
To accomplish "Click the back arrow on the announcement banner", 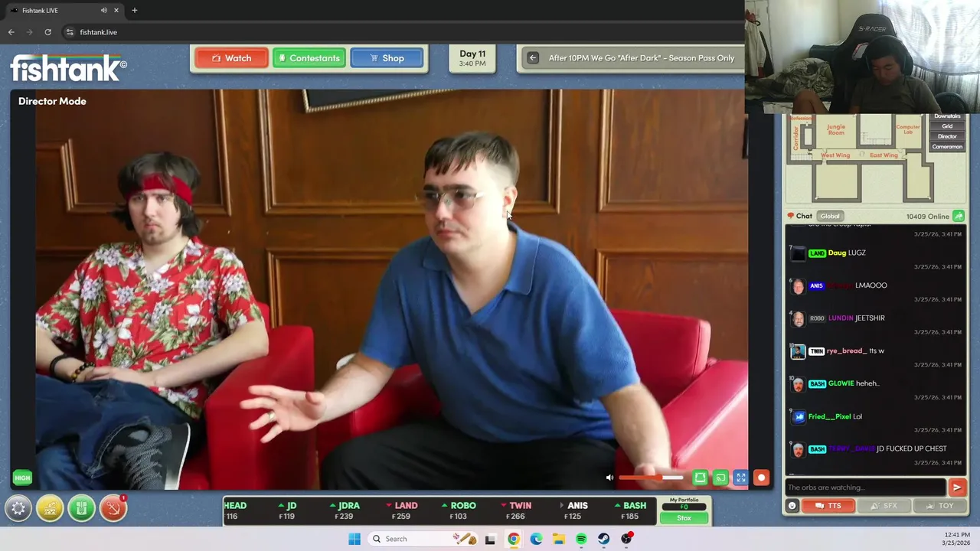I will (x=533, y=58).
